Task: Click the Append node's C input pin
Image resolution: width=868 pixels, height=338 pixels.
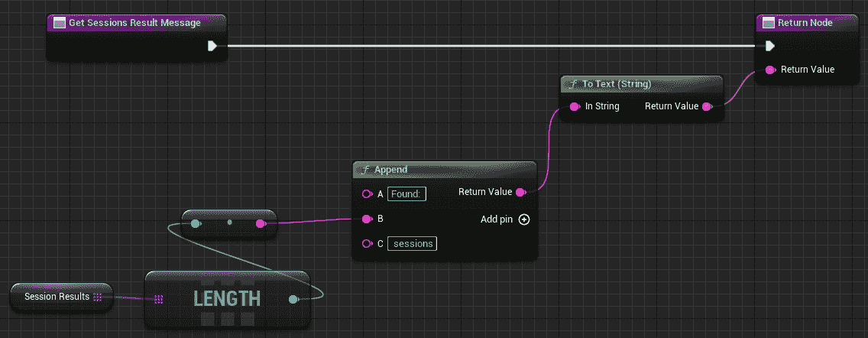Action: [x=367, y=244]
